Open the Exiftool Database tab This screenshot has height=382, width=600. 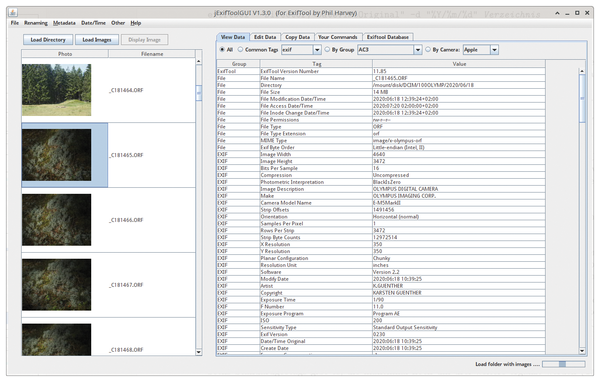[388, 37]
